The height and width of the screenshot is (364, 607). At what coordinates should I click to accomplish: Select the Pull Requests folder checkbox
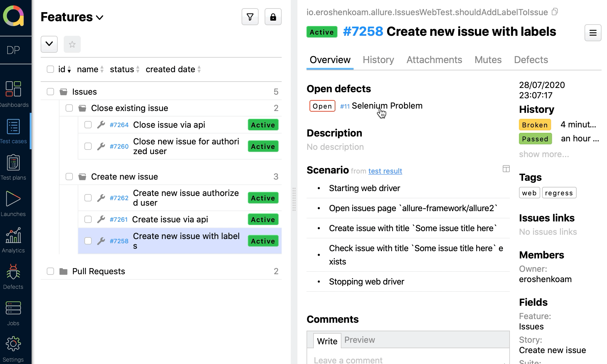click(50, 271)
